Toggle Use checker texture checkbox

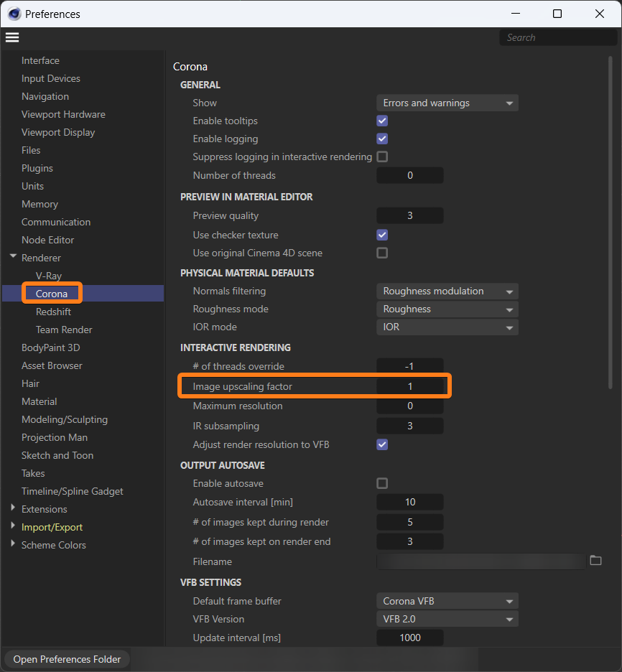pos(382,235)
